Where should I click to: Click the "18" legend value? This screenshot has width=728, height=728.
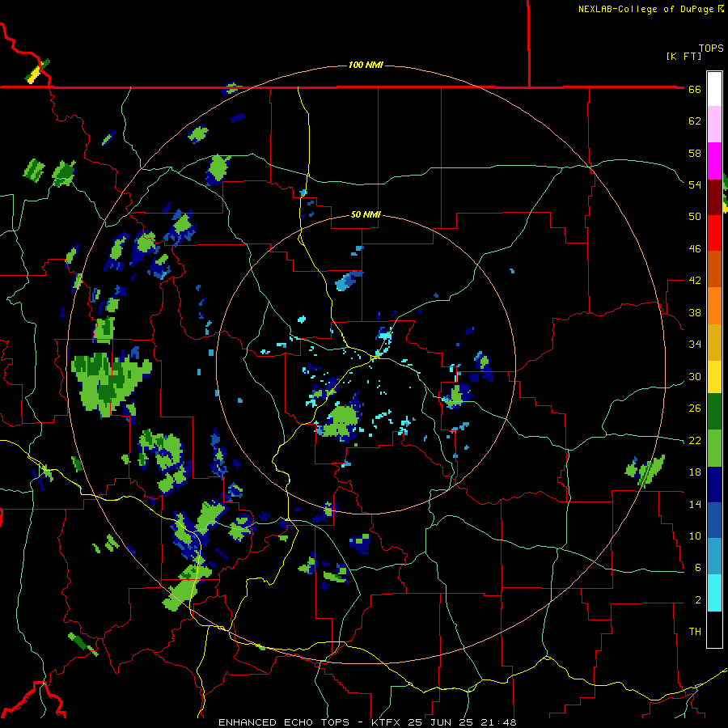pyautogui.click(x=695, y=472)
